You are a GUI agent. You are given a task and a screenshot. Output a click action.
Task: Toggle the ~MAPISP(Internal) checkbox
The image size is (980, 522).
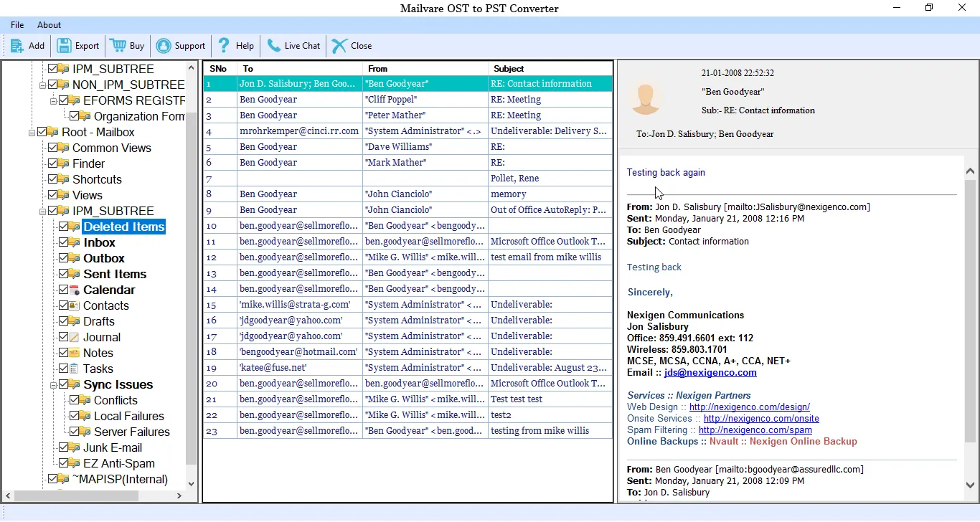tap(53, 479)
